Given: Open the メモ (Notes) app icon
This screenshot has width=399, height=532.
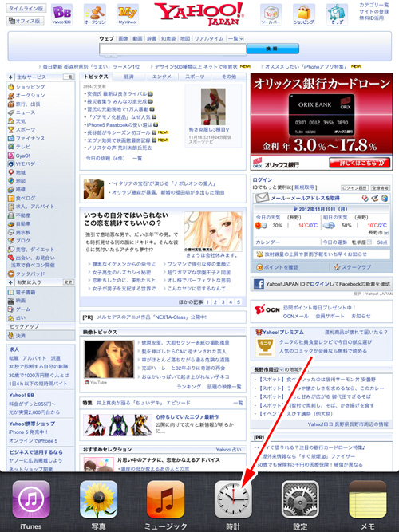Looking at the screenshot, I should (x=368, y=499).
